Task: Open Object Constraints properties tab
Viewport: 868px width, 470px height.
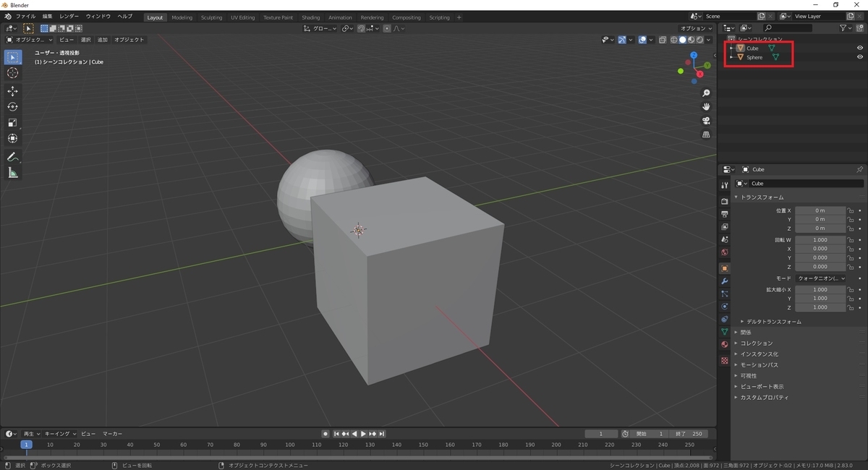Action: click(x=725, y=319)
